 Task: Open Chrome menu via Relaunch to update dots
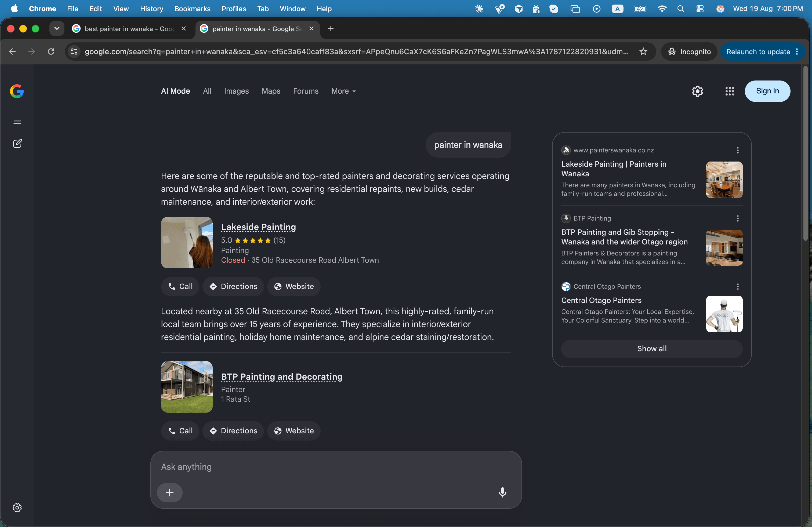[x=797, y=52]
